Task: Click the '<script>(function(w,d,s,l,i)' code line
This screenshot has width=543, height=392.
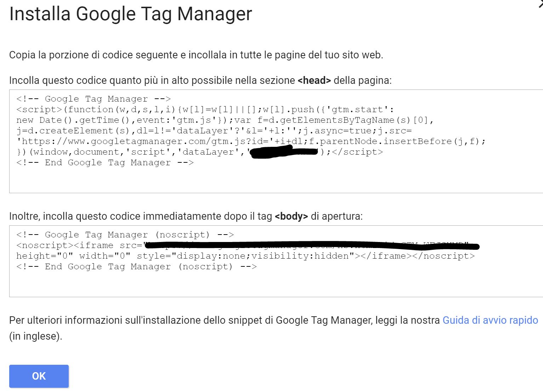Action: point(205,110)
